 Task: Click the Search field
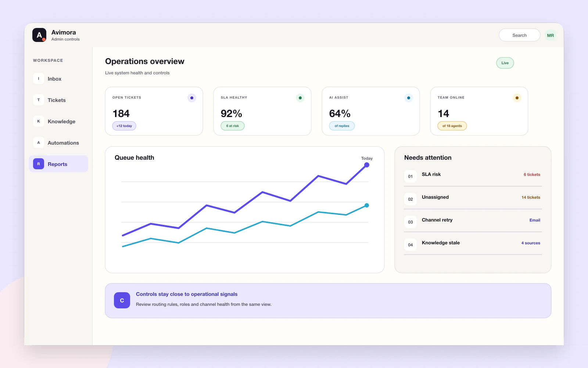(519, 35)
